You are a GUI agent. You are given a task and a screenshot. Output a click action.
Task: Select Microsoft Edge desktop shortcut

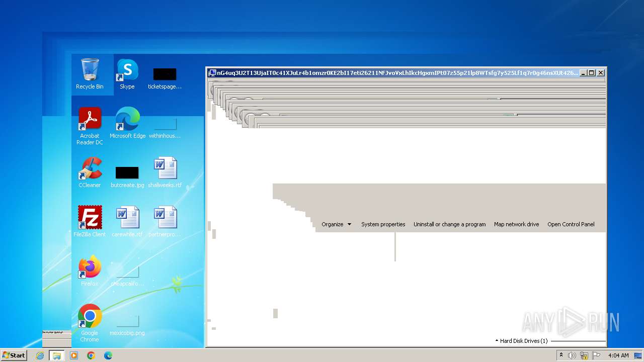click(127, 123)
